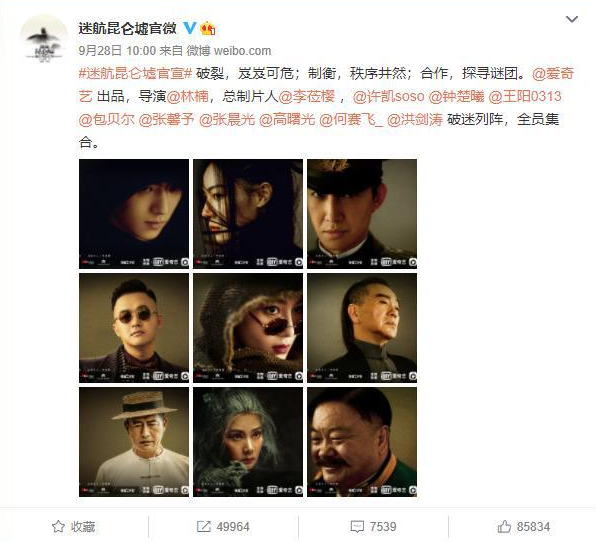Screen dimensions: 599x542
Task: Open the @洪剑涛 mention link
Action: (x=415, y=120)
